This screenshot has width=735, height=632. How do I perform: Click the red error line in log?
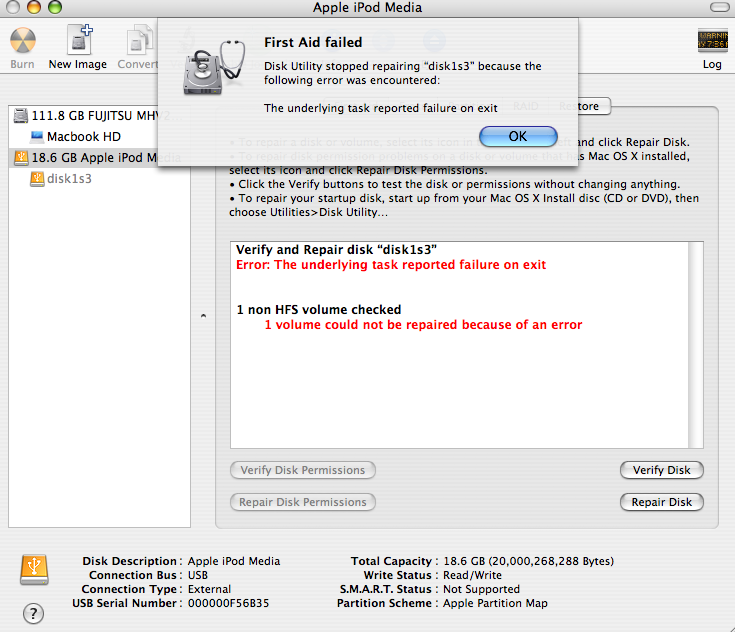(x=391, y=265)
